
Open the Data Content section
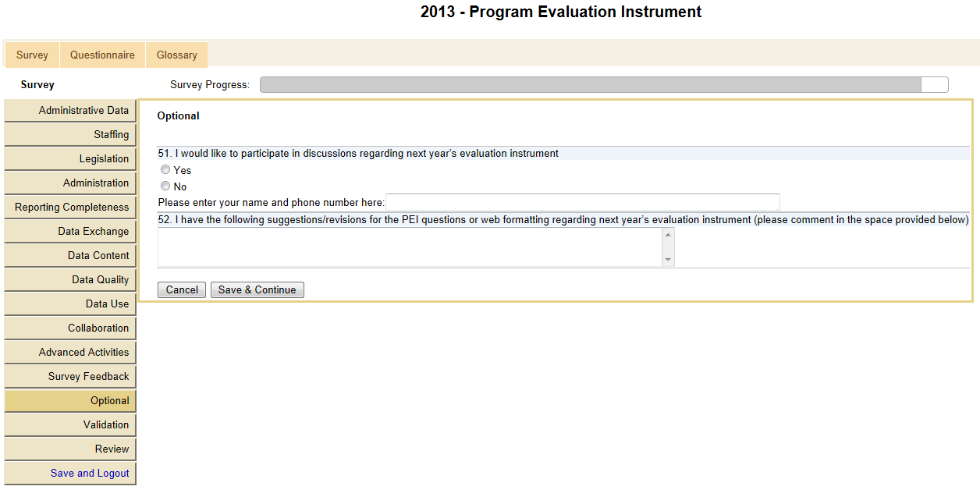[x=70, y=256]
